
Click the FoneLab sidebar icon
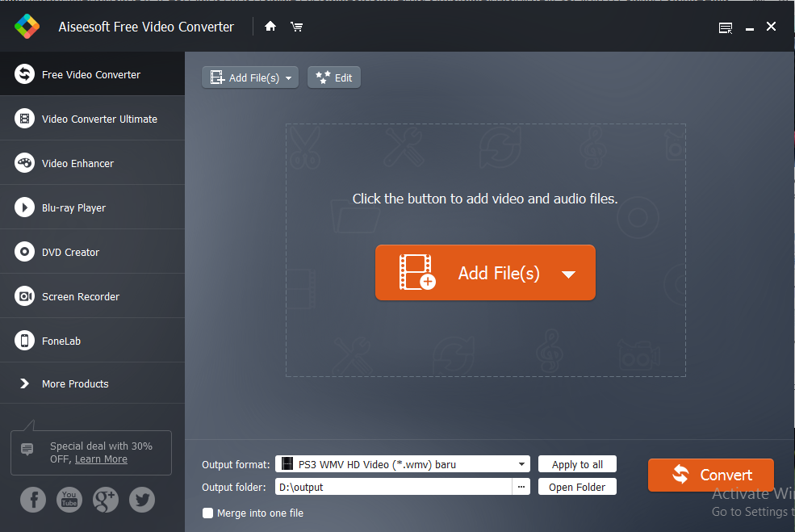[x=23, y=340]
